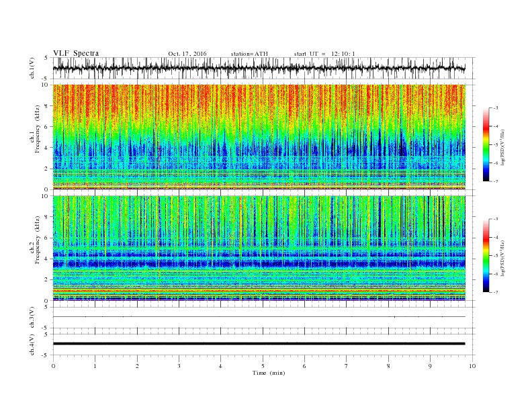Click the "8" kHz tick on ch.1 spectrogram axis
Image resolution: width=532 pixels, height=411 pixels.
pos(47,106)
